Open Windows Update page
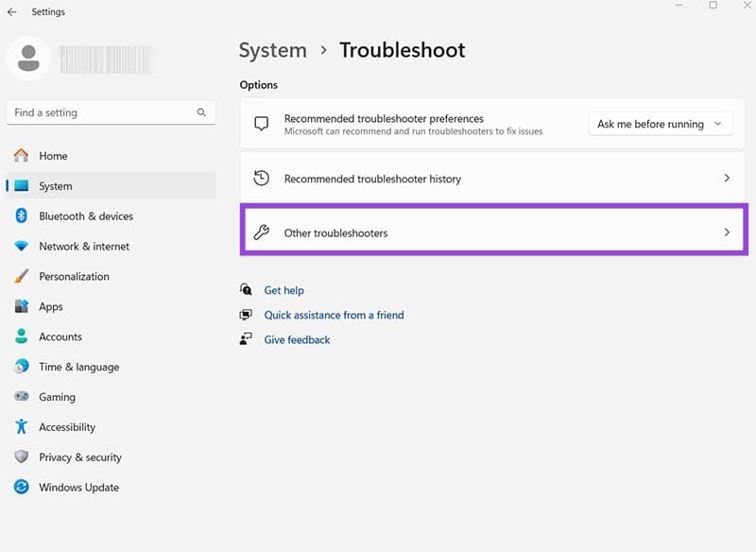The image size is (756, 552). 111,487
